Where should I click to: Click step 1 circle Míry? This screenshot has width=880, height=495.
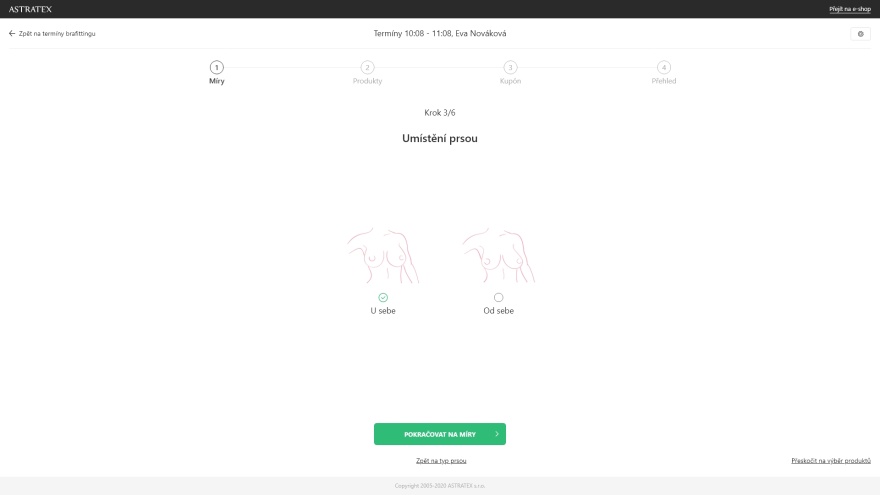point(217,67)
